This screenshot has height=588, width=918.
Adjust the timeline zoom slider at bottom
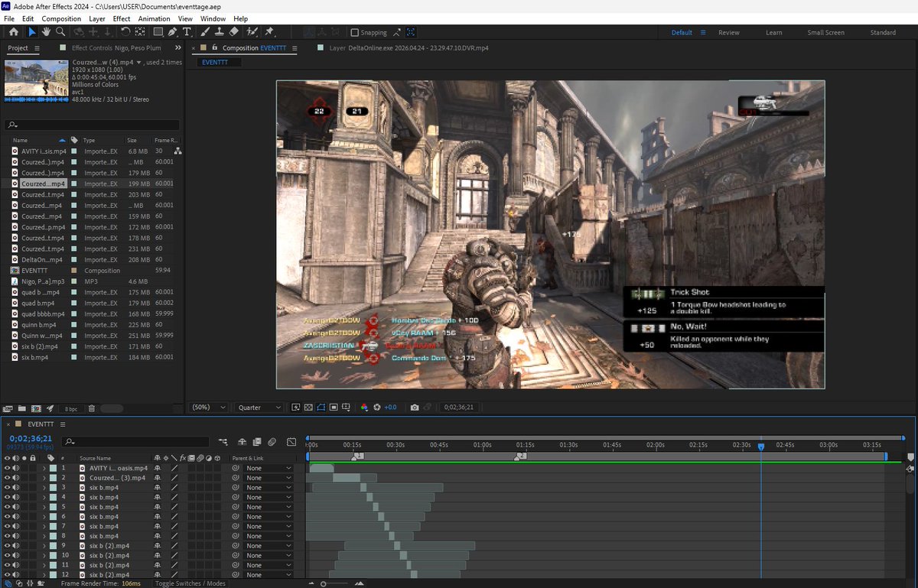click(324, 583)
